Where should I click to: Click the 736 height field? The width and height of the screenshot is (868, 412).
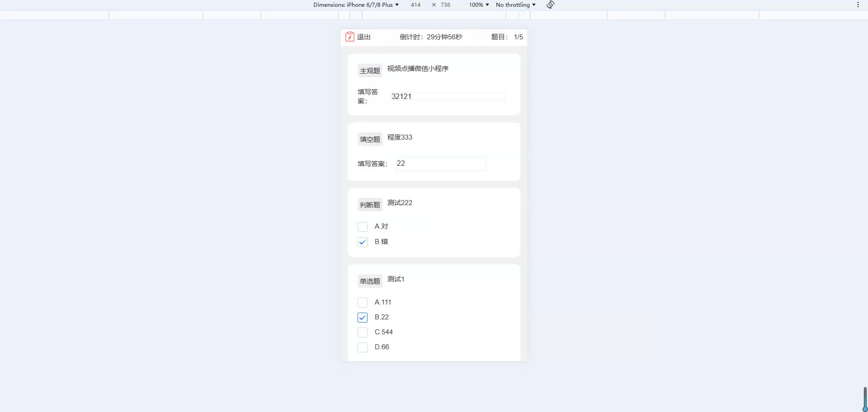pos(445,5)
